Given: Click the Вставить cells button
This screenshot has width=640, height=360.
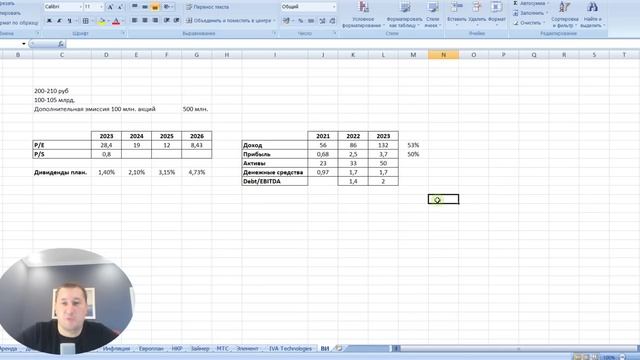Looking at the screenshot, I should (x=456, y=13).
